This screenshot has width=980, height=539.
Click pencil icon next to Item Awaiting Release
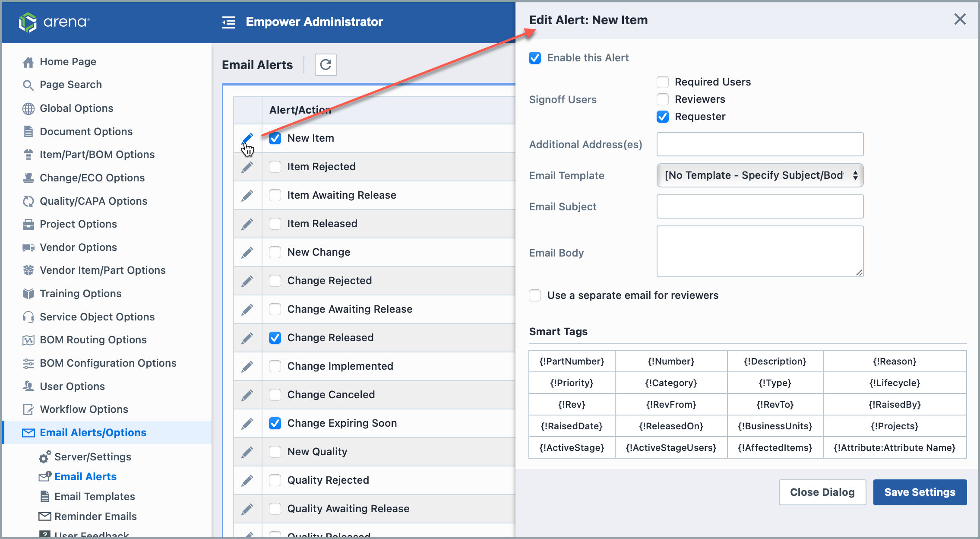(x=247, y=195)
